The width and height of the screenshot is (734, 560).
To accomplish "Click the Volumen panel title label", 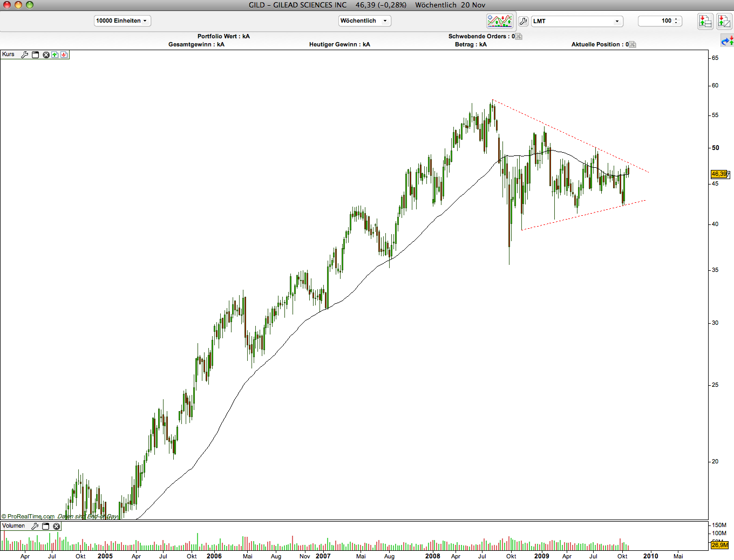I will click(13, 526).
